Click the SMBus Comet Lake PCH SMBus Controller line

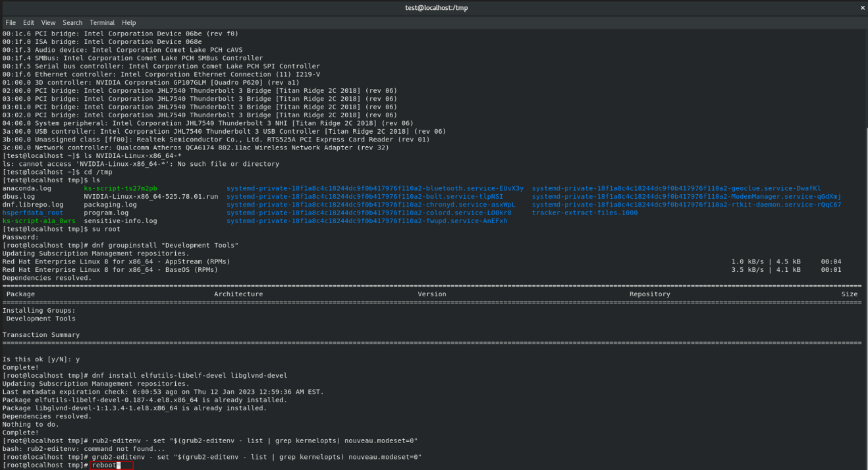tap(132, 58)
